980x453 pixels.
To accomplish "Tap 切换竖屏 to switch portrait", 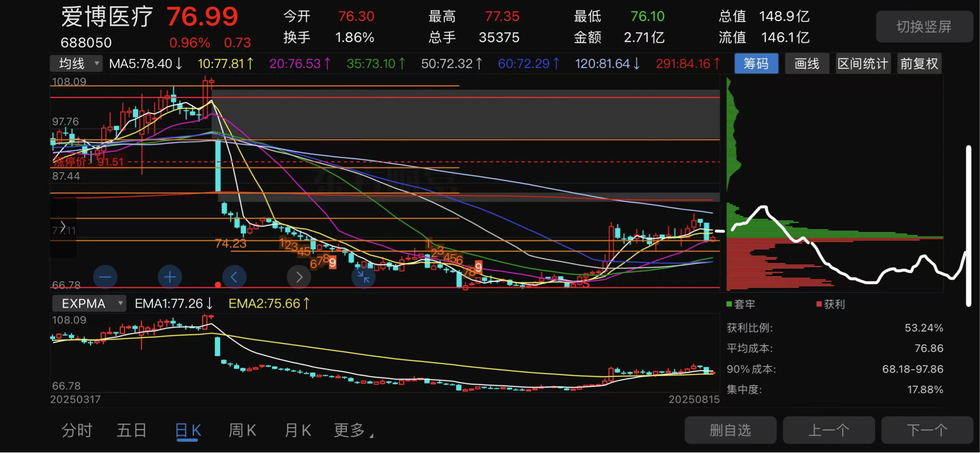I will 924,27.
